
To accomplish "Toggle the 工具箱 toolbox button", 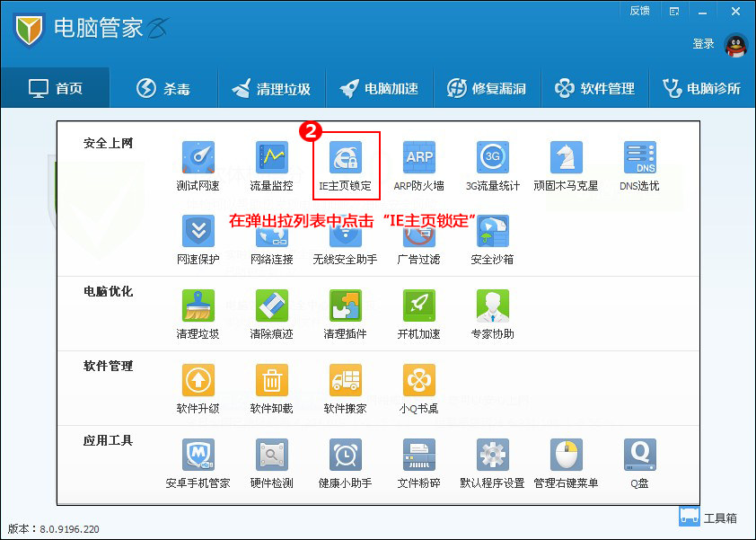I will tap(708, 518).
